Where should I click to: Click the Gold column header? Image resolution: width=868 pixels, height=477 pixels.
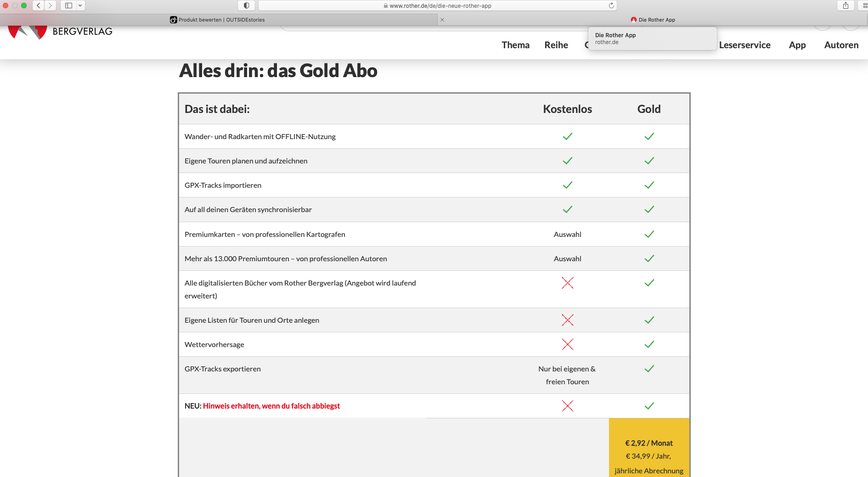[649, 109]
